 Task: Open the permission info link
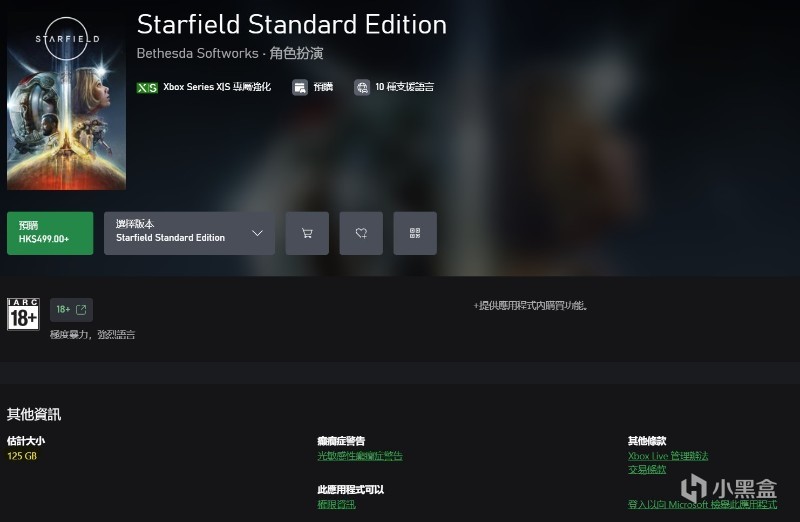336,505
